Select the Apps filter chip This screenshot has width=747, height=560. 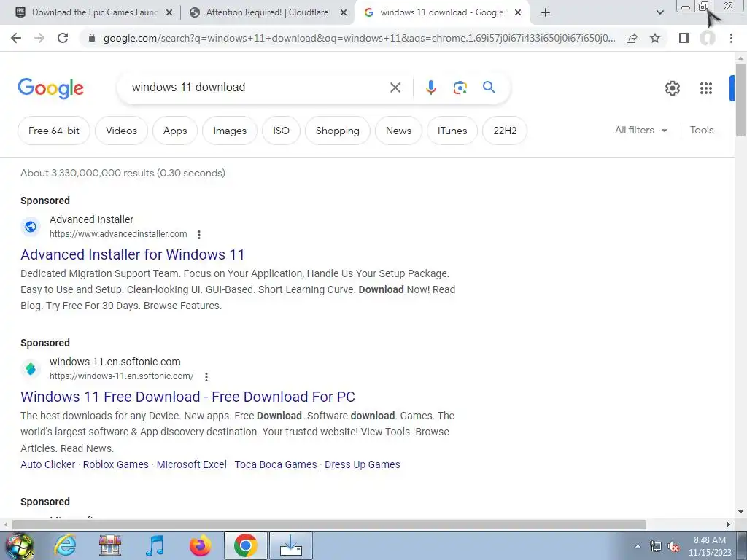pos(175,131)
